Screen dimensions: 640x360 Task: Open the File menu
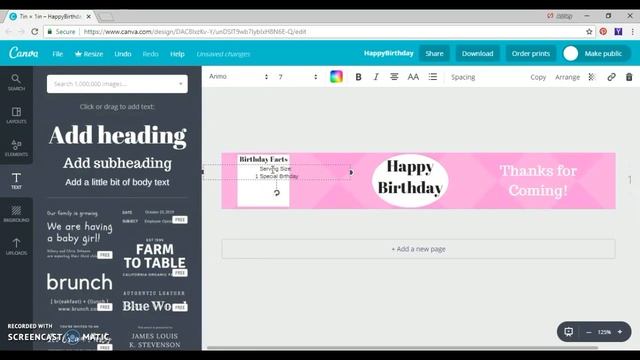[x=58, y=54]
